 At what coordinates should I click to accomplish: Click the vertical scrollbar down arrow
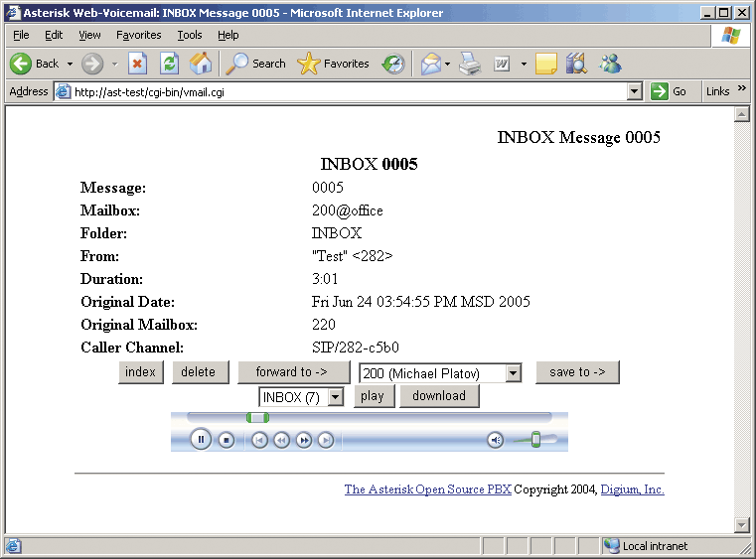coord(741,525)
